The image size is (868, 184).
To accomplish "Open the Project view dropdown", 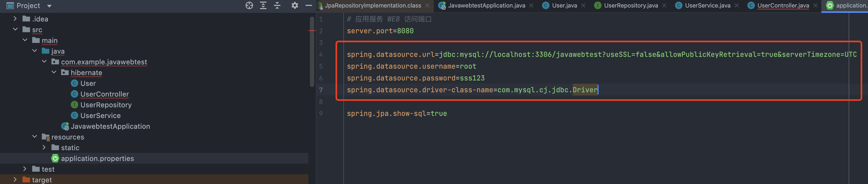I will click(49, 6).
